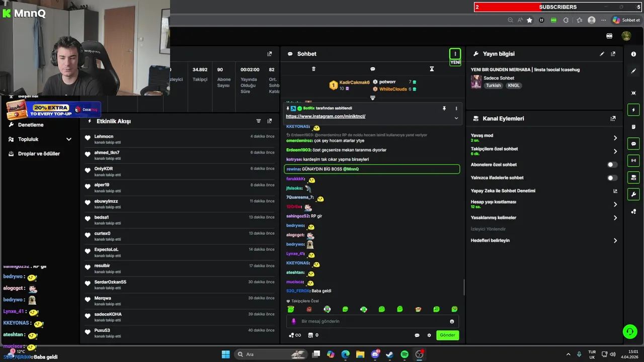The width and height of the screenshot is (644, 362).
Task: Click the chat panel scrollbar
Action: point(463,287)
